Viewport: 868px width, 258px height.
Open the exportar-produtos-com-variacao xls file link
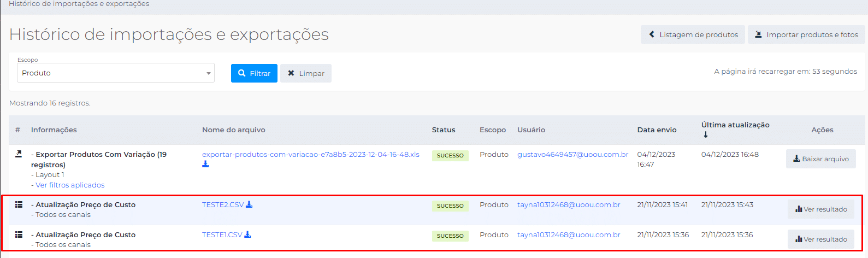pyautogui.click(x=311, y=155)
